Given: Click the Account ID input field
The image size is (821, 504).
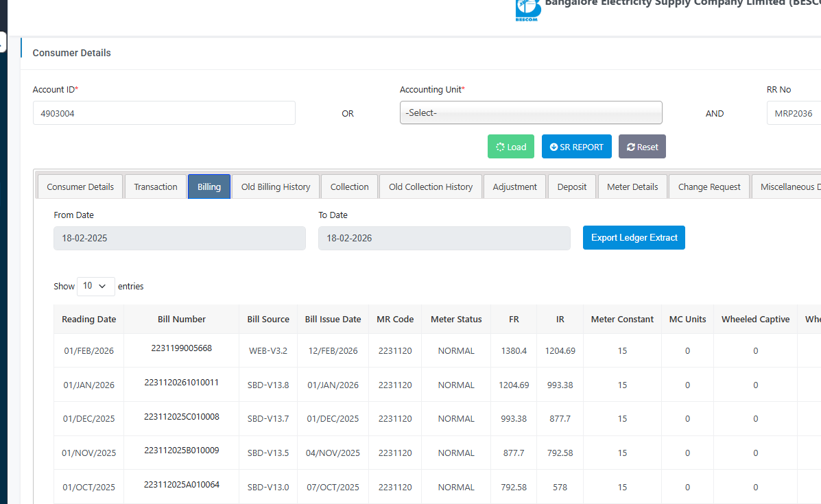Looking at the screenshot, I should coord(164,113).
